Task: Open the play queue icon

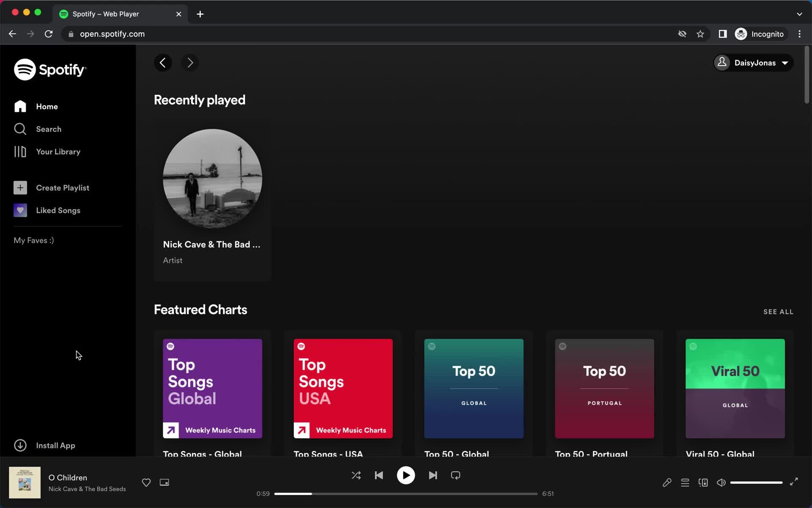Action: (x=685, y=482)
